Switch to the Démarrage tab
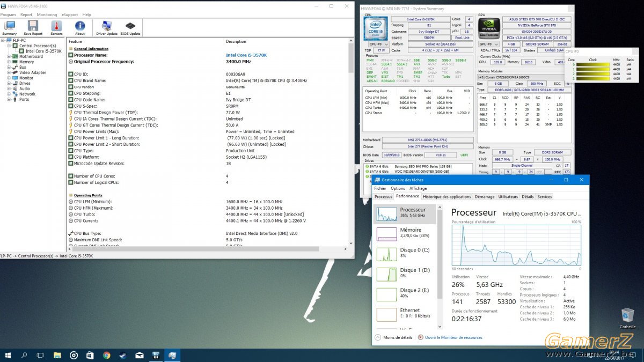644x362 pixels. 485,197
